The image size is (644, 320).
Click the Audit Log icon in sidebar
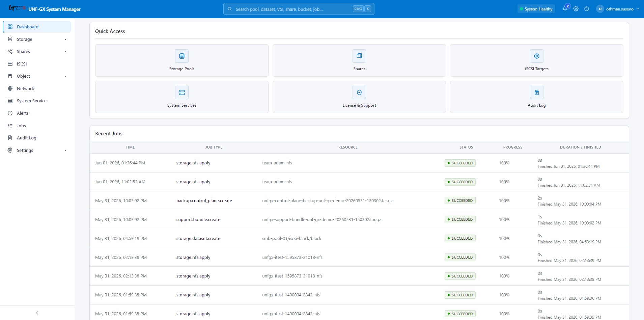(x=10, y=138)
